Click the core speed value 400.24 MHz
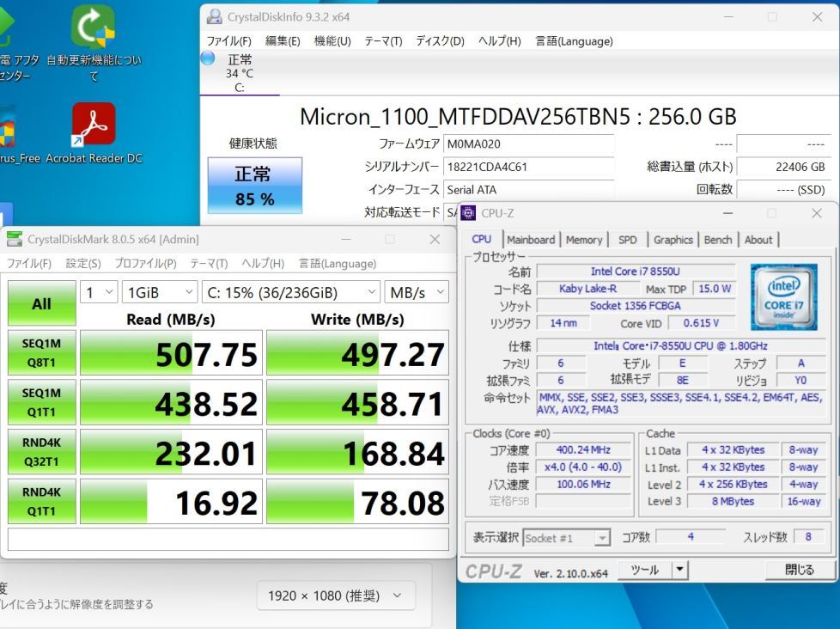 point(583,450)
